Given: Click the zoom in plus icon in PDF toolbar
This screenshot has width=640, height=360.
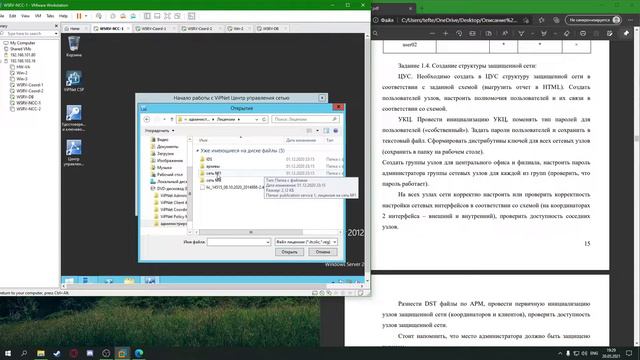Looking at the screenshot, I should (446, 33).
